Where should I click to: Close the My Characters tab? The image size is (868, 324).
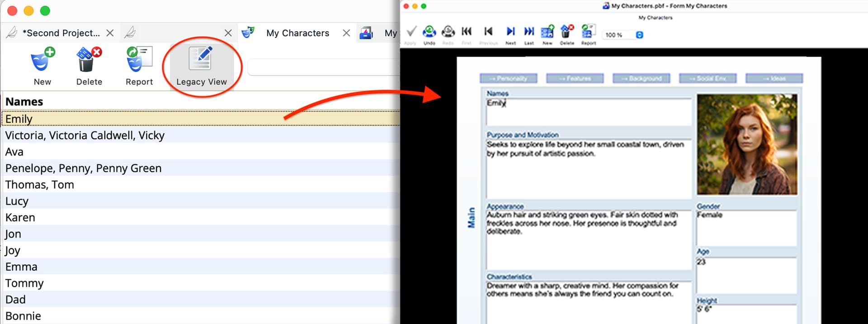(x=346, y=33)
